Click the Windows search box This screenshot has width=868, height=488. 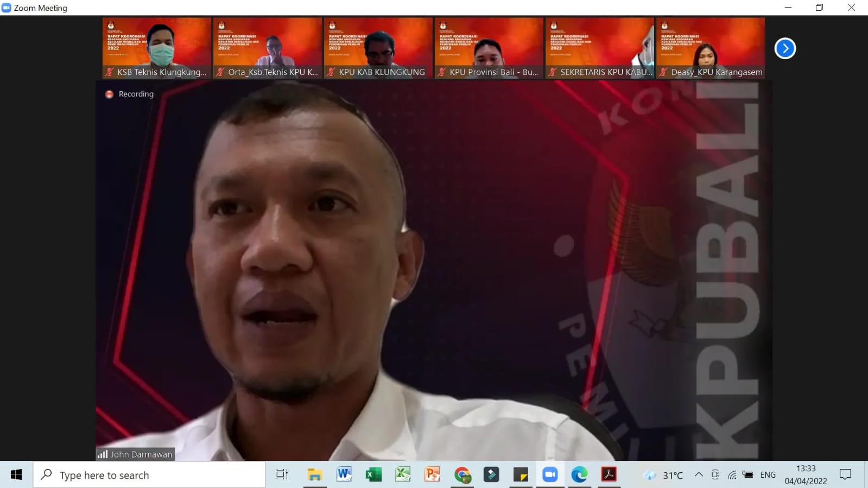pos(149,475)
